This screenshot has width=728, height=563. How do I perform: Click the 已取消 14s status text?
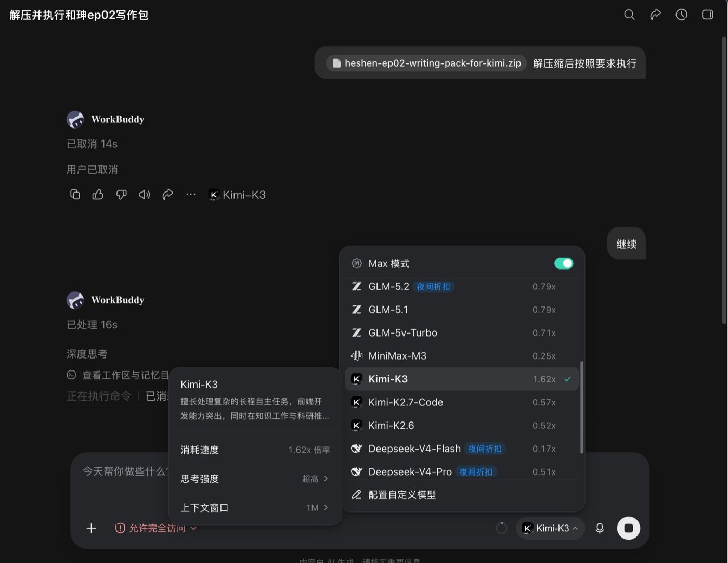pos(92,144)
